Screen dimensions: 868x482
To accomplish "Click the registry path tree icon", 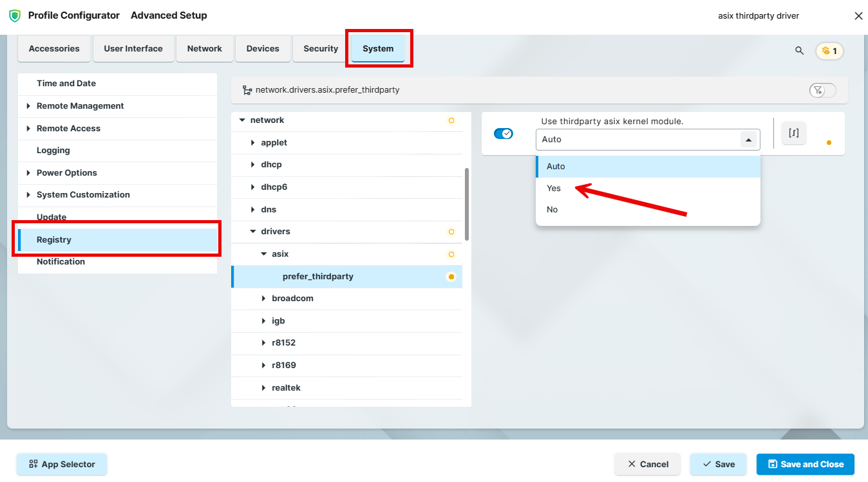I will [x=247, y=90].
